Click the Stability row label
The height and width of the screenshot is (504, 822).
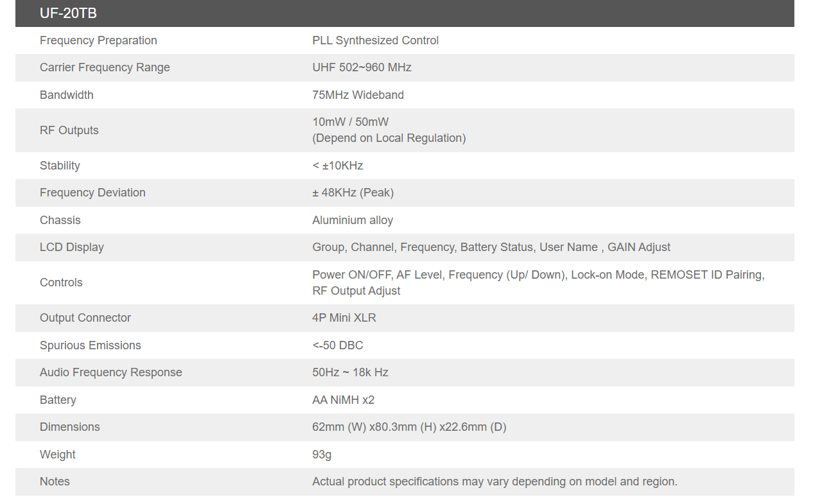[60, 166]
